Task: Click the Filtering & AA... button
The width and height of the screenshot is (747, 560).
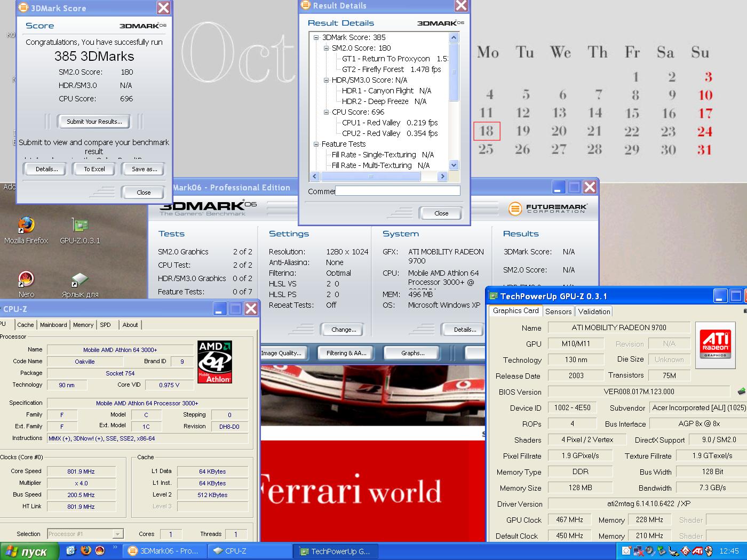Action: (346, 353)
